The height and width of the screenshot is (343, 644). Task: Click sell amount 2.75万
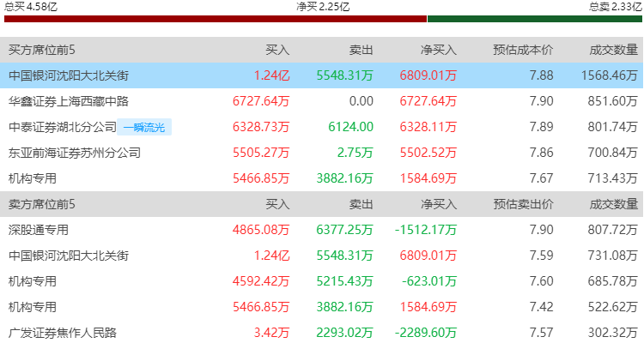[x=355, y=153]
